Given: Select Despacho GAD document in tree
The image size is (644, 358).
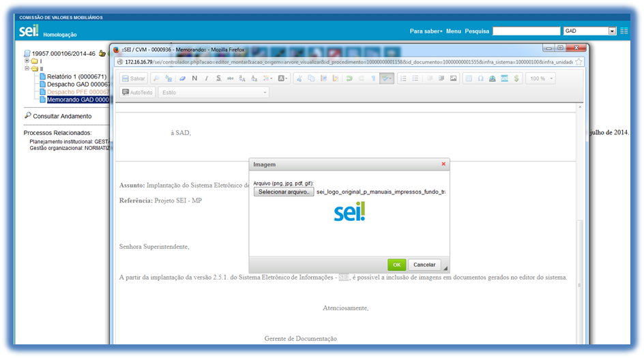Looking at the screenshot, I should click(x=78, y=84).
